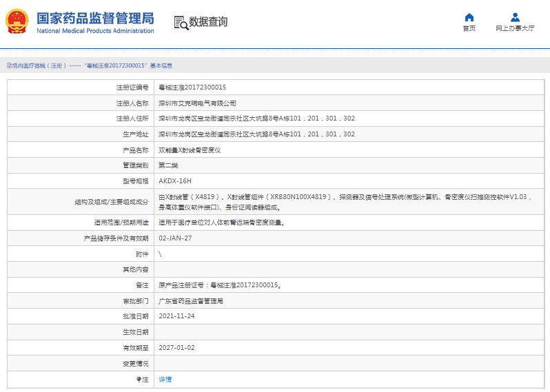
Task: Click the 备注 remark value text
Action: [220, 285]
